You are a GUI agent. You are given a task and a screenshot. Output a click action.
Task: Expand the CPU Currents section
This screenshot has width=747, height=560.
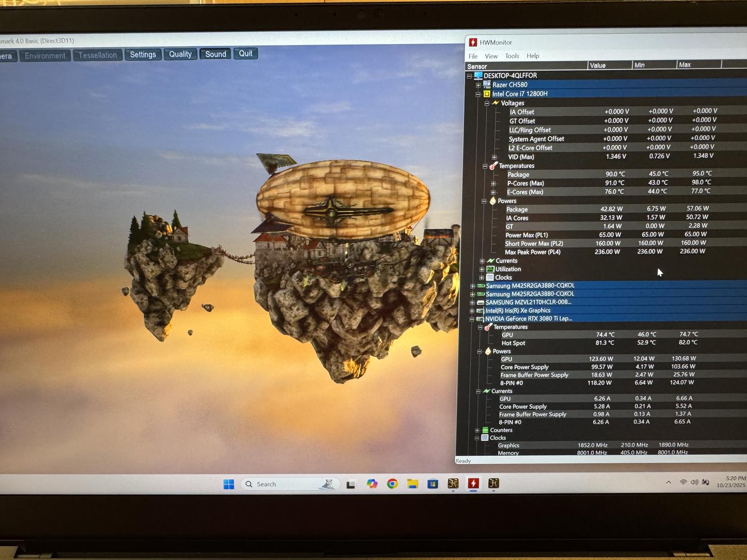[x=482, y=261]
